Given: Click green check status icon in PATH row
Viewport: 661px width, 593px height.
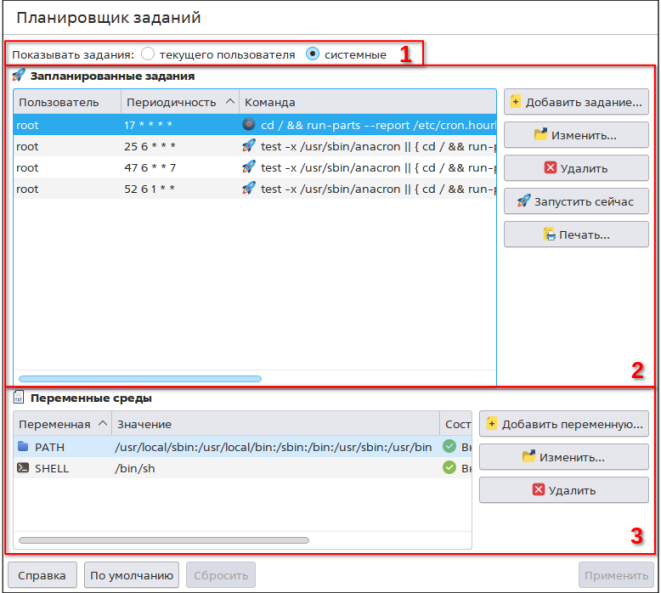Looking at the screenshot, I should click(450, 447).
